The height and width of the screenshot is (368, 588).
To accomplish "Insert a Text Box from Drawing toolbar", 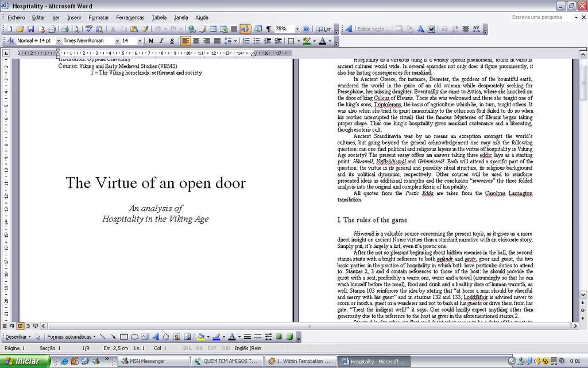I will 145,337.
